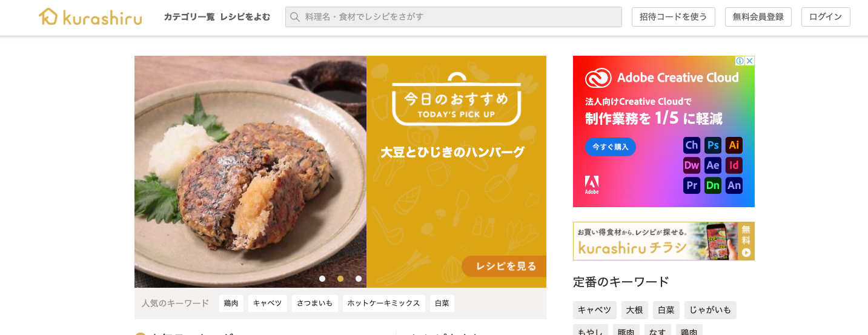Viewport: 868px width, 335px height.
Task: Open the ad info icon
Action: (740, 61)
